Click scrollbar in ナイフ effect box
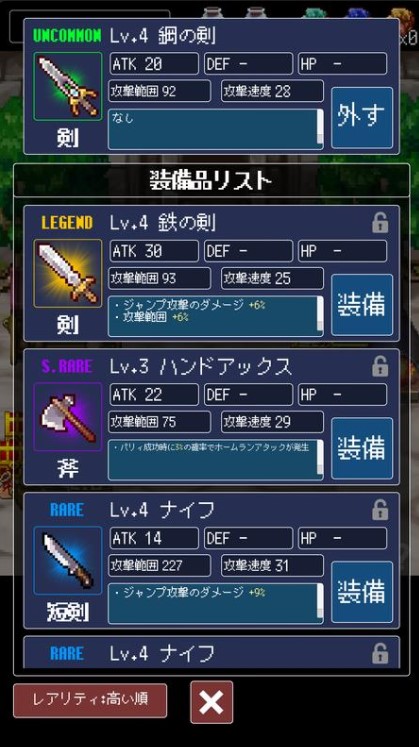 pos(320,601)
